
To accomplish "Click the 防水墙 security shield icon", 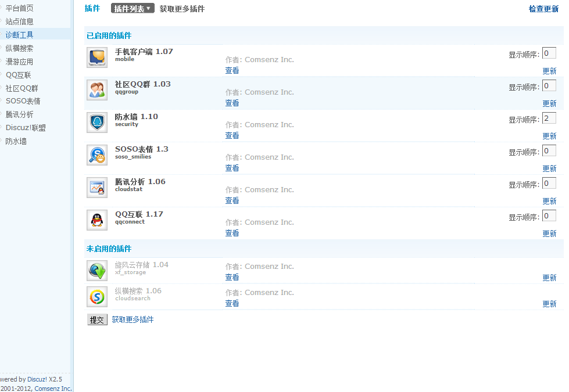I will pos(97,123).
